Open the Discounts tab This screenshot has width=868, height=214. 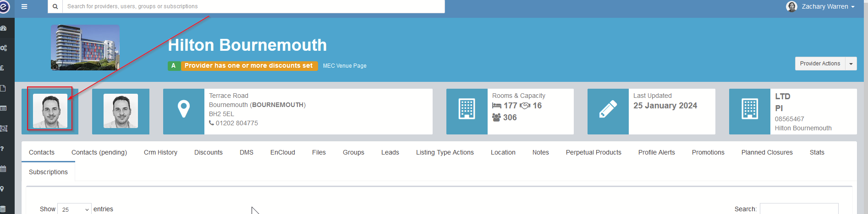coord(209,152)
